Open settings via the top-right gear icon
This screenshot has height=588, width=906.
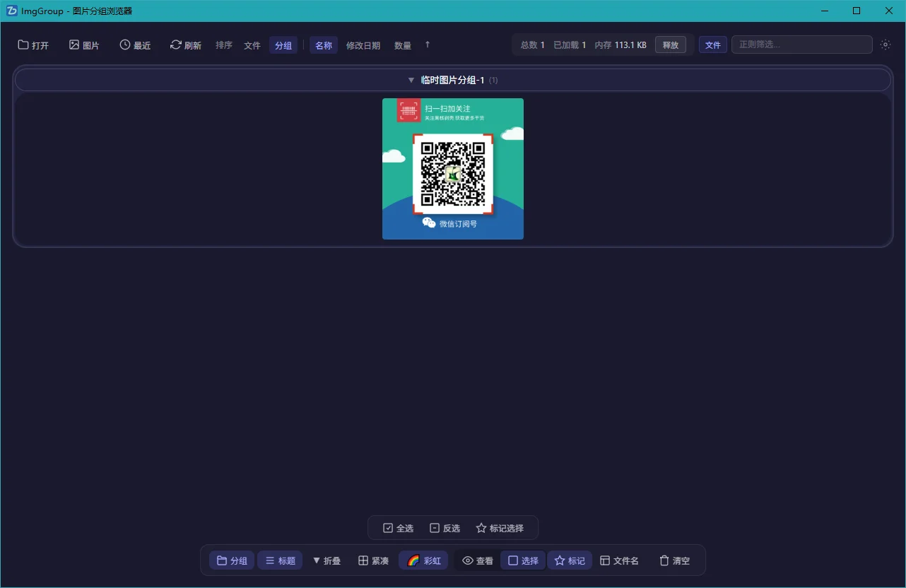886,45
